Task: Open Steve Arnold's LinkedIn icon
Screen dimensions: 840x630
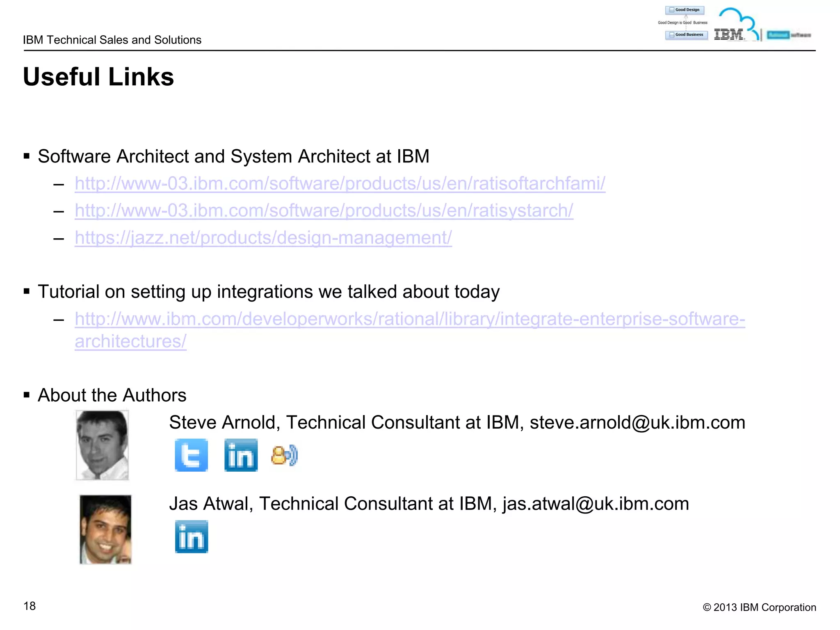Action: coord(241,455)
